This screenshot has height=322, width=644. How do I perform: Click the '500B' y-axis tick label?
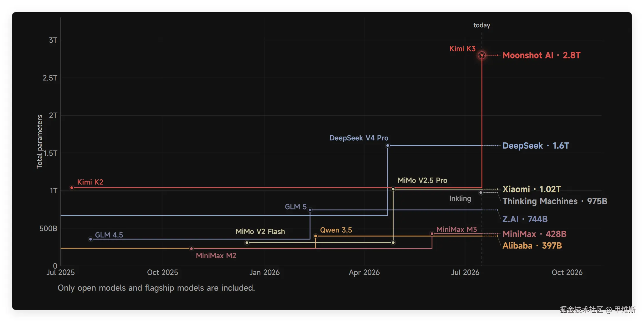click(48, 228)
